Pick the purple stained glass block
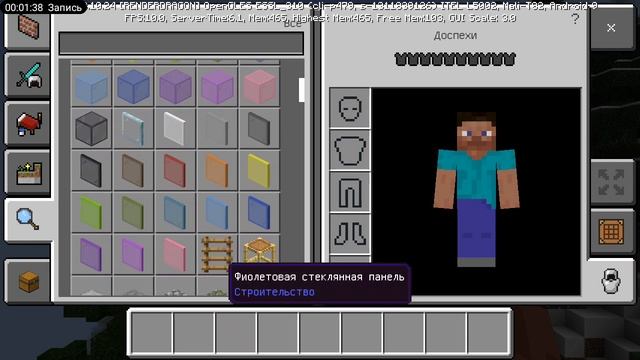This screenshot has height=360, width=640. click(x=176, y=86)
